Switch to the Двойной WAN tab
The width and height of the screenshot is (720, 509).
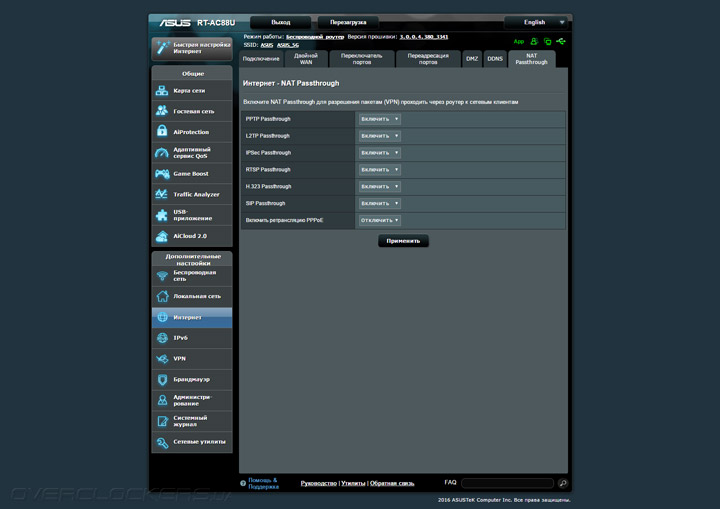[x=306, y=59]
